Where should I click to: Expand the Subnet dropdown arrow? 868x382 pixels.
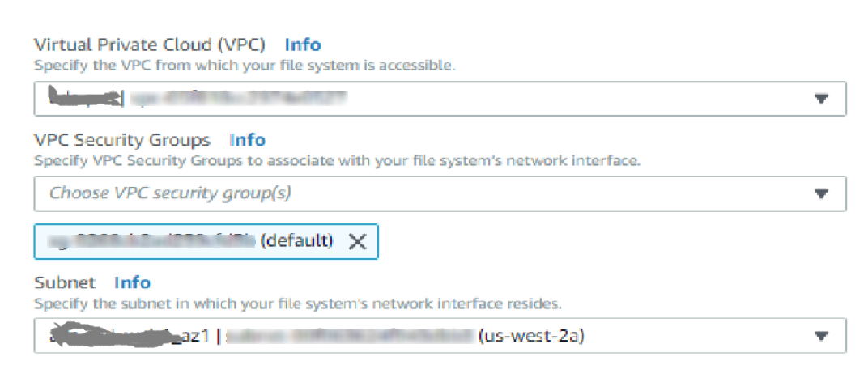tap(821, 336)
